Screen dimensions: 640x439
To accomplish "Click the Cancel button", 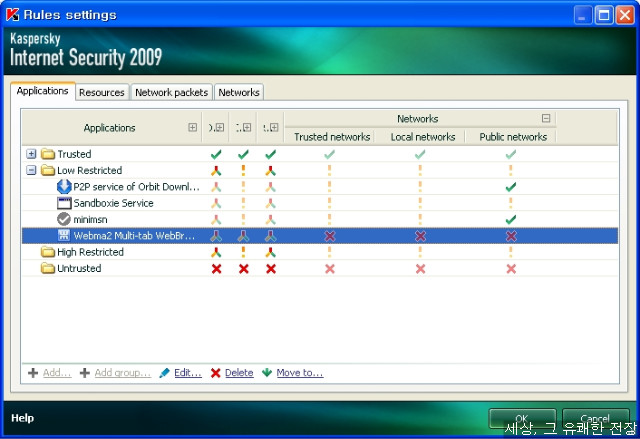I will pos(595,419).
